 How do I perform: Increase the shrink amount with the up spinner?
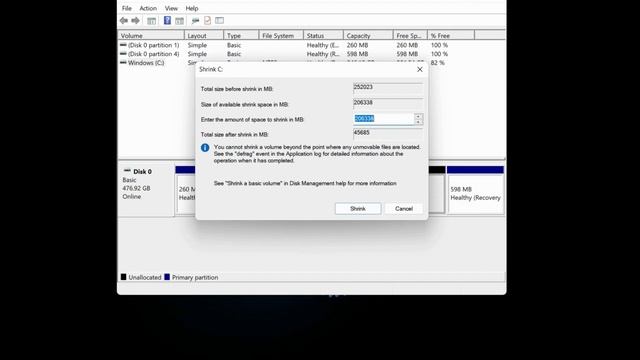[x=418, y=116]
